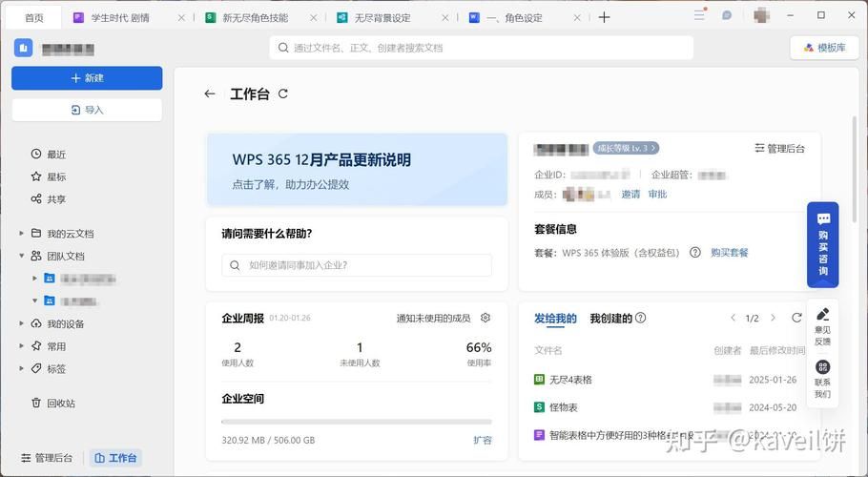Click help icon beside 我创建的

[640, 318]
